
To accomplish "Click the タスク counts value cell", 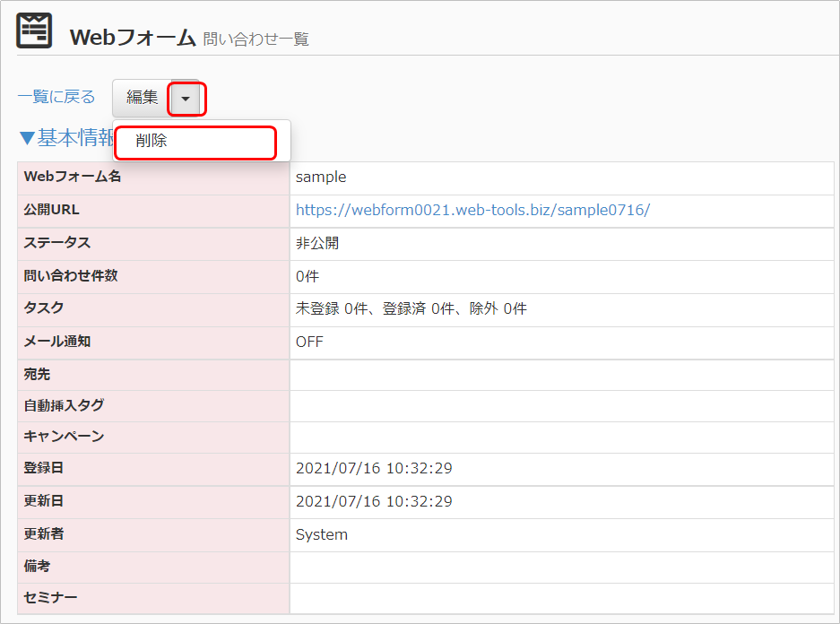I will (x=411, y=309).
